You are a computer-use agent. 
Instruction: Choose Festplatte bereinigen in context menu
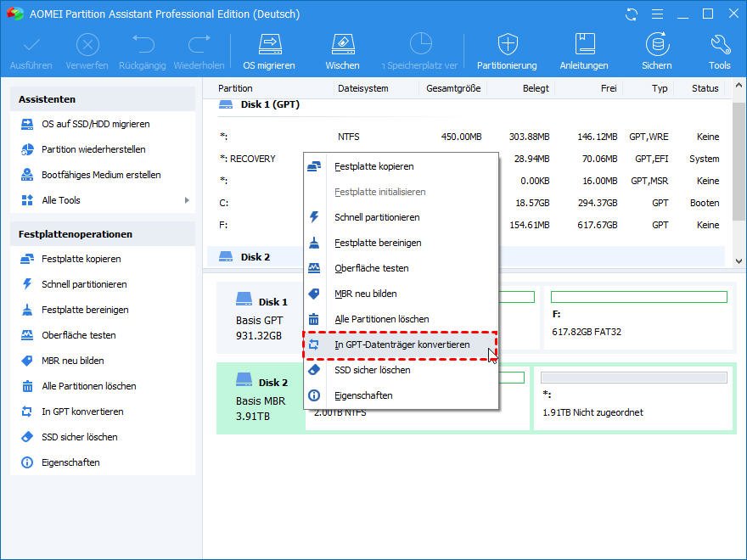(x=401, y=243)
